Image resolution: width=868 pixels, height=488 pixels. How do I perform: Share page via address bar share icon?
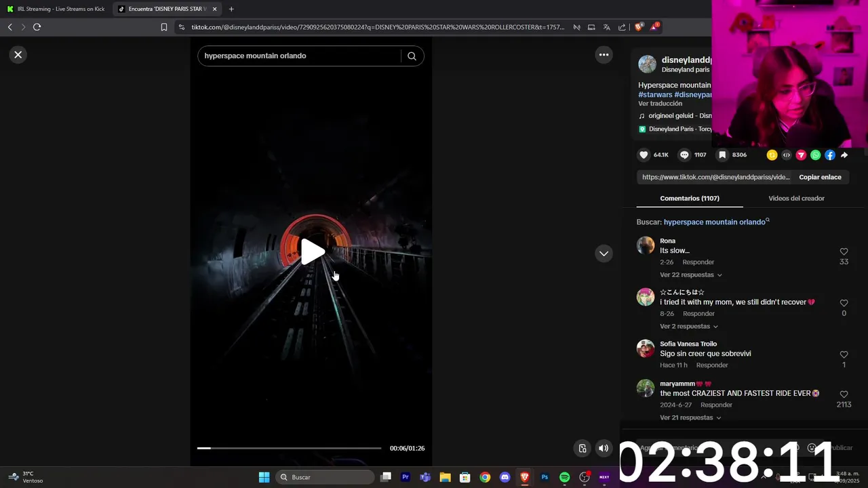coord(622,27)
